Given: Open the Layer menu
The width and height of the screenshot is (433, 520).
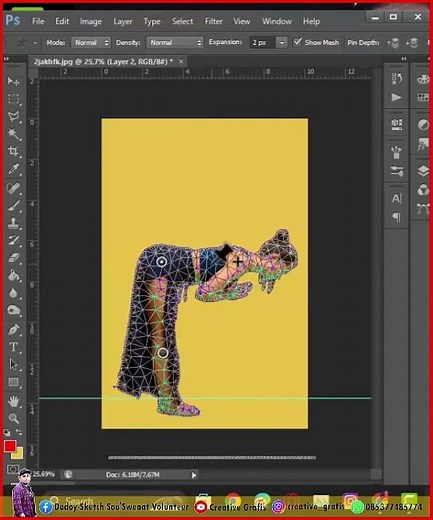Looking at the screenshot, I should point(123,22).
